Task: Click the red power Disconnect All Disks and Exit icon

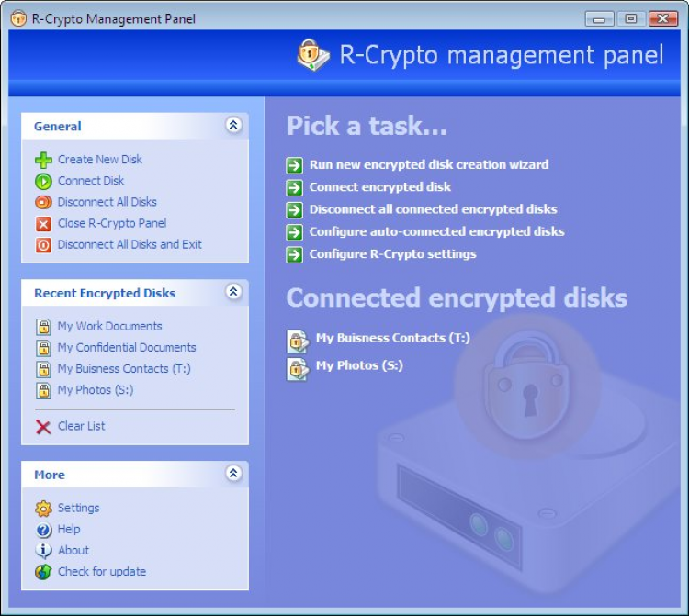Action: pos(43,245)
